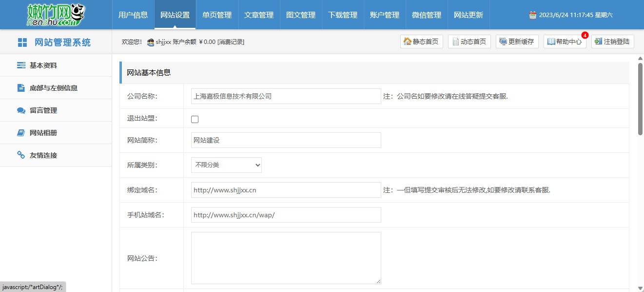Click into the 网站公告 text area
644x292 pixels.
(x=286, y=258)
